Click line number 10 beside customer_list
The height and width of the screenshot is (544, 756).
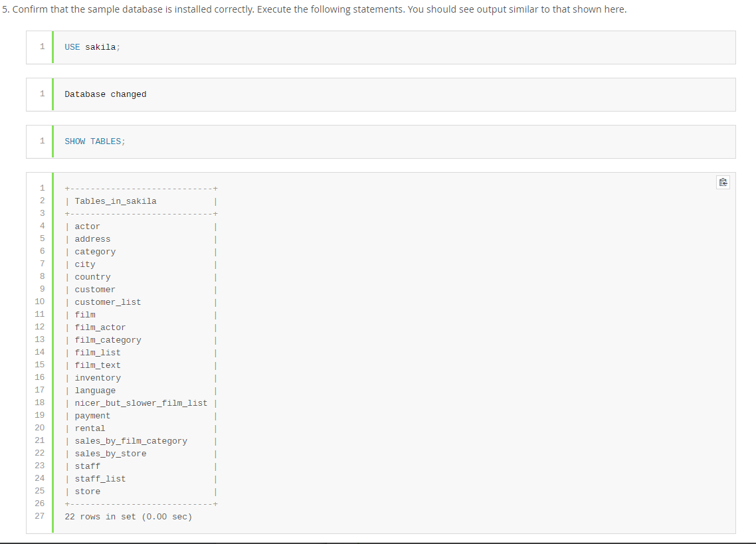39,302
